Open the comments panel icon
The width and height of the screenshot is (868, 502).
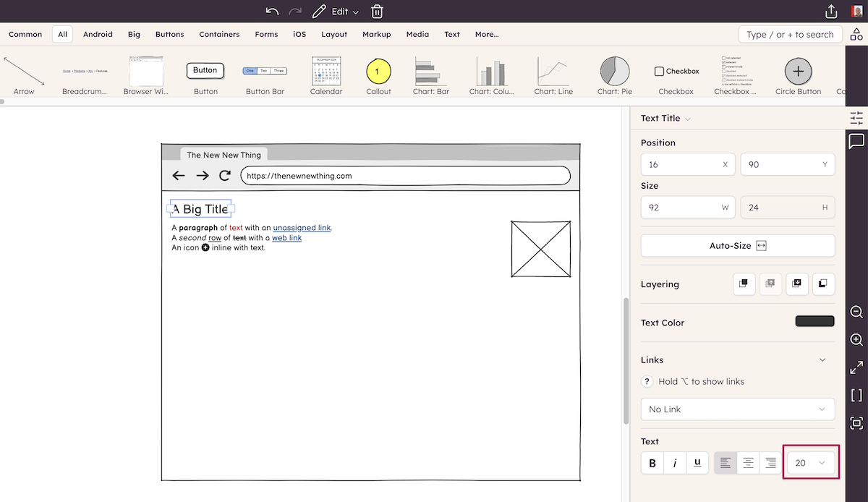856,141
